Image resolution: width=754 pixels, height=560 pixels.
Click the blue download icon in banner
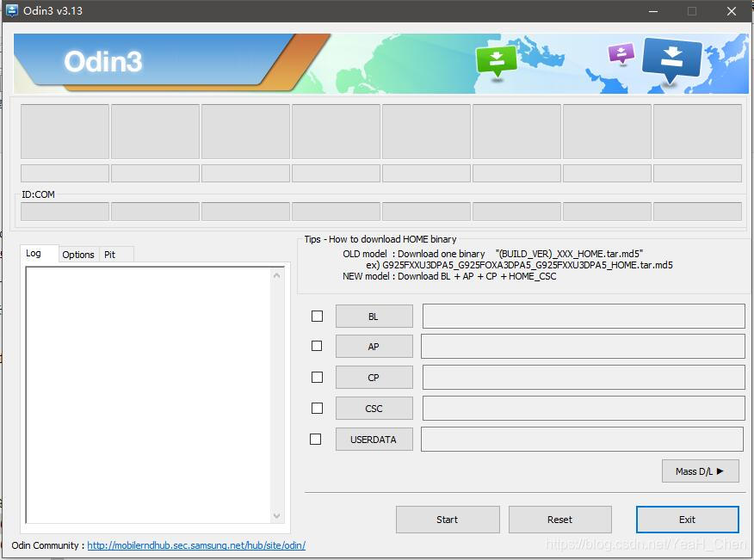coord(671,60)
